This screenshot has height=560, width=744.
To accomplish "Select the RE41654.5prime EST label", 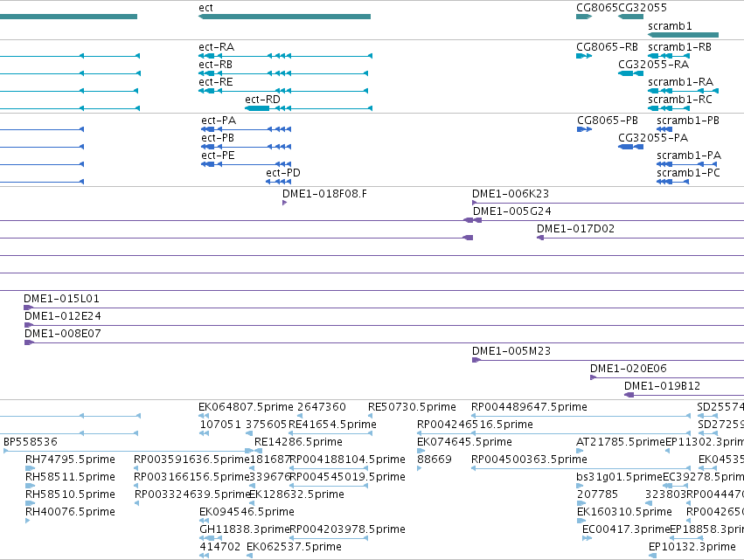I will click(x=332, y=425).
